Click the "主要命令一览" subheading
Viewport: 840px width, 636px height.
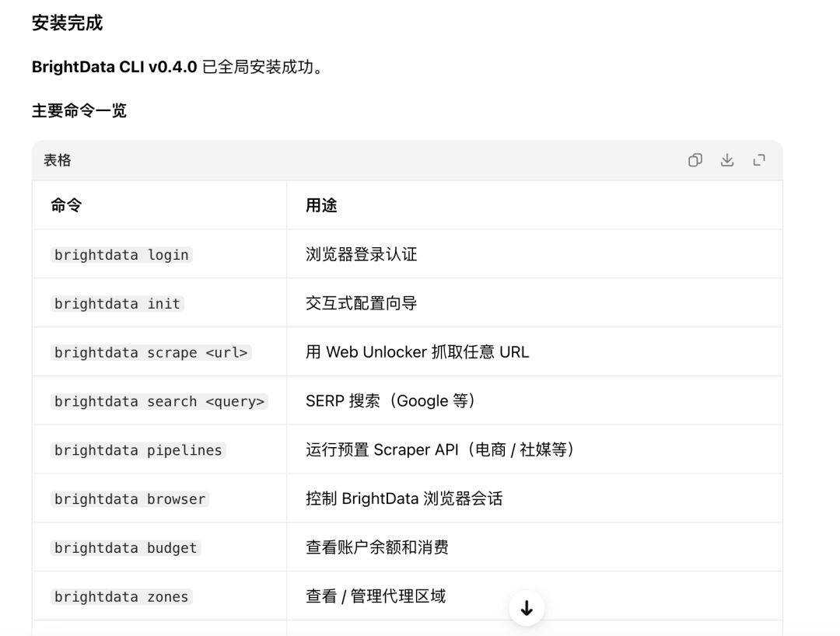tap(79, 111)
